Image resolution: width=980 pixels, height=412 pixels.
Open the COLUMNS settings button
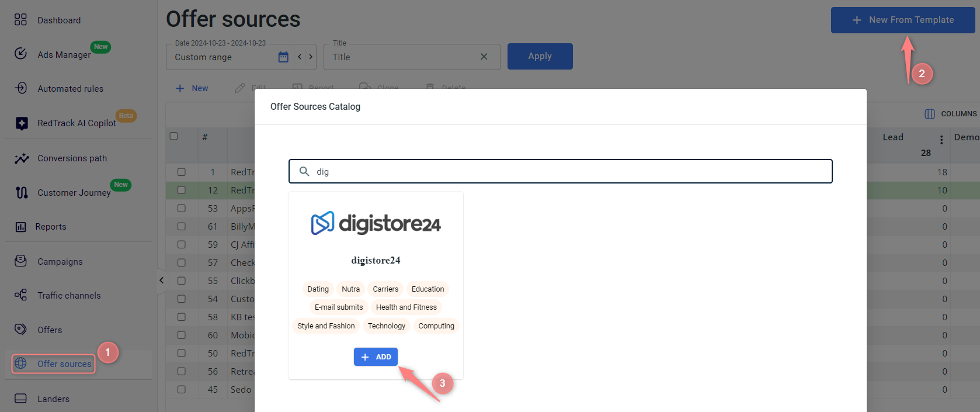coord(950,114)
